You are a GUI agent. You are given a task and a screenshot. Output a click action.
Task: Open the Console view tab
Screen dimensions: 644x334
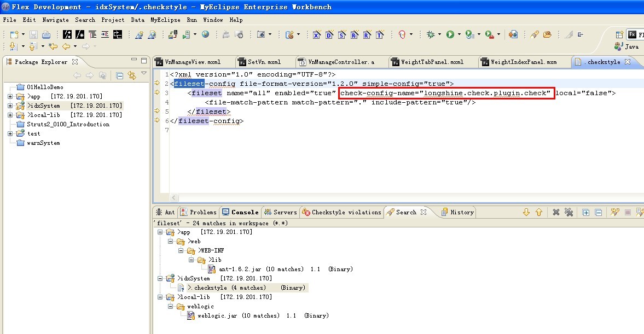click(x=240, y=212)
